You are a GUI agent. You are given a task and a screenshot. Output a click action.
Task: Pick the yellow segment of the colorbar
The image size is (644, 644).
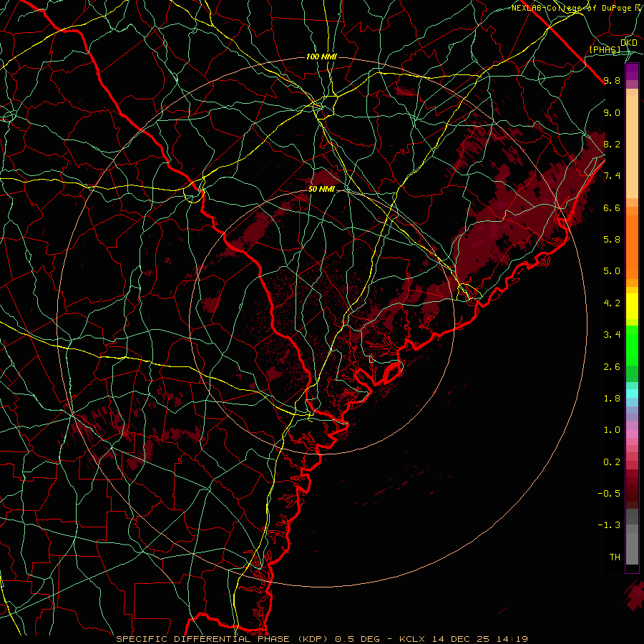tap(632, 306)
